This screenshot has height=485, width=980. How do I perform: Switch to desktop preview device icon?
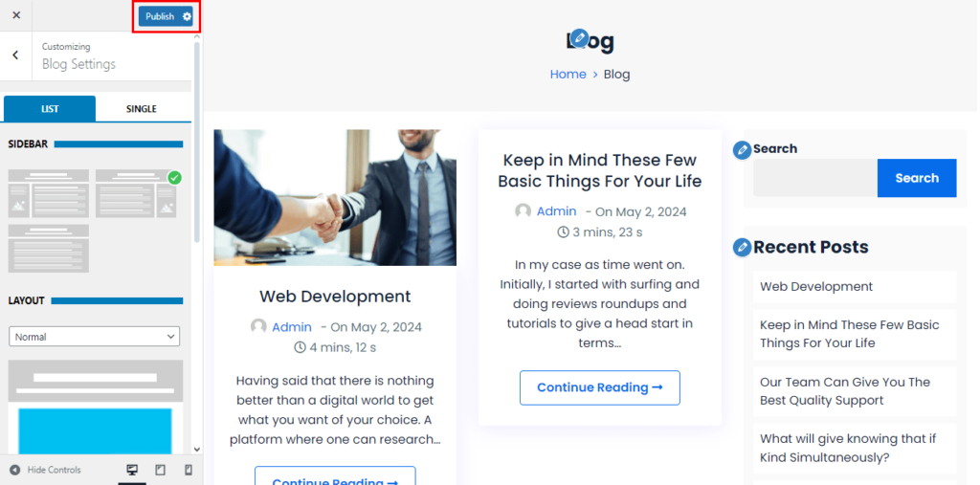[x=132, y=470]
